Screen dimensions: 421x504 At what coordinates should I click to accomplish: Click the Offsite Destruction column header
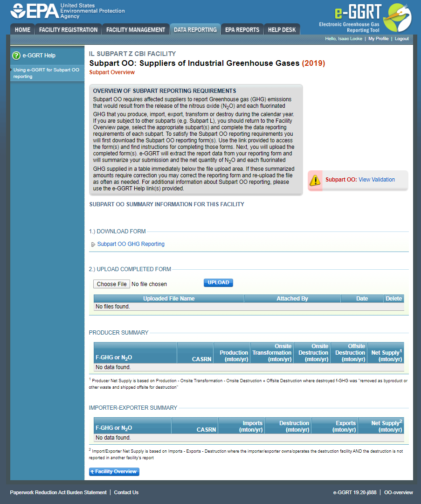tap(349, 353)
